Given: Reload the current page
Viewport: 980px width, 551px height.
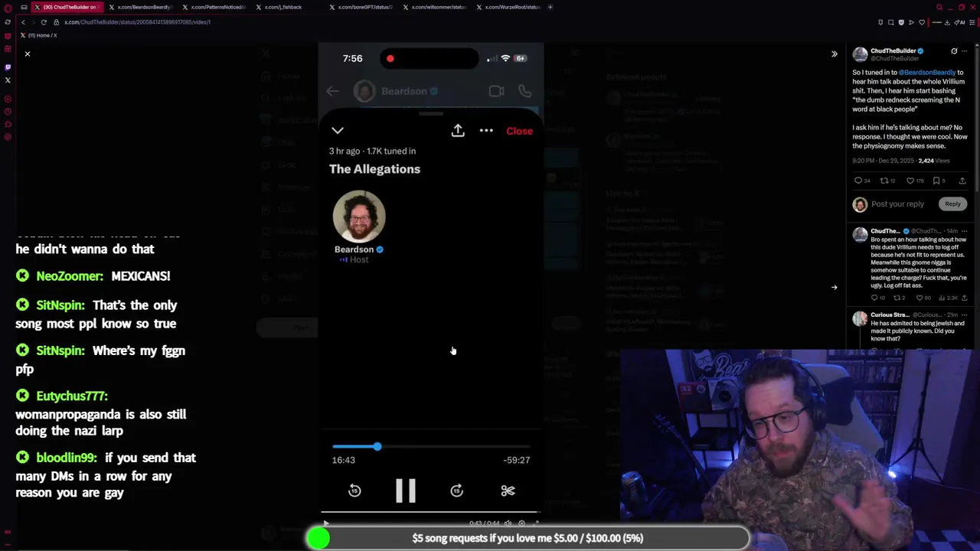Looking at the screenshot, I should click(44, 22).
